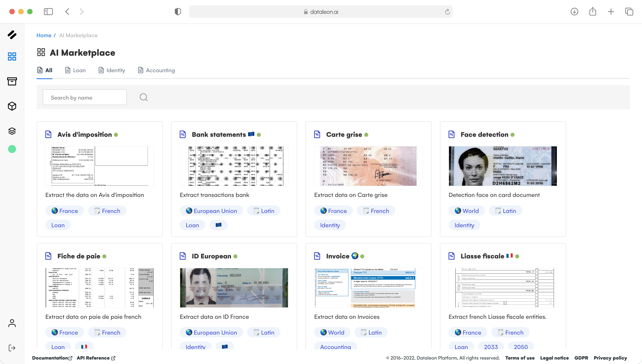Click the ID European card preview image
The height and width of the screenshot is (364, 642).
point(234,288)
